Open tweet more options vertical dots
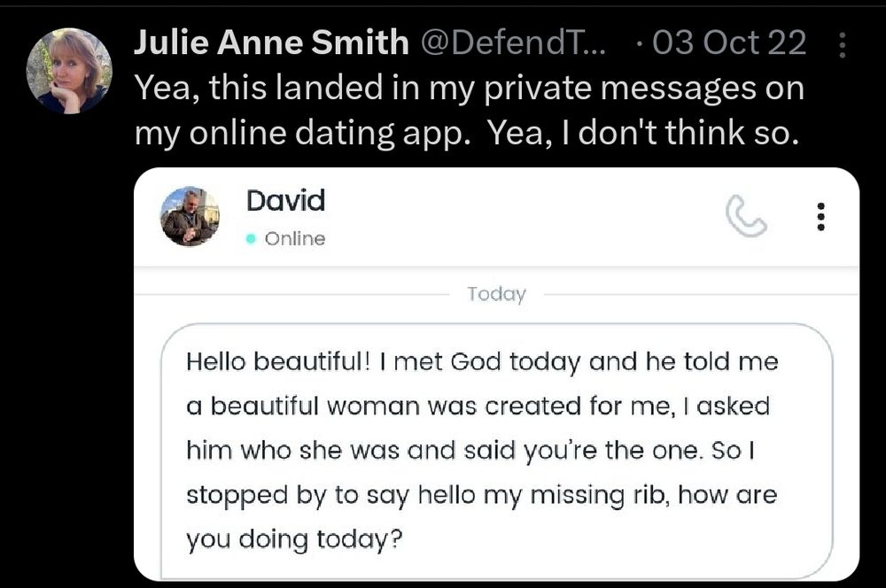Viewport: 886px width, 588px height. pyautogui.click(x=841, y=44)
